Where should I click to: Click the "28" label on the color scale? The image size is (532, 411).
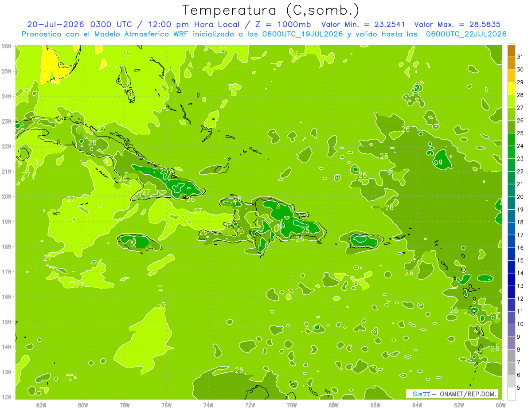[x=520, y=95]
